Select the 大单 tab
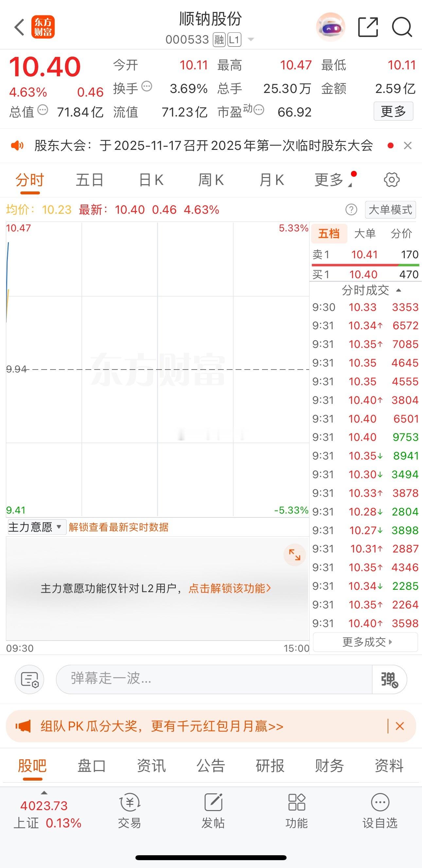Image resolution: width=422 pixels, height=868 pixels. tap(365, 233)
